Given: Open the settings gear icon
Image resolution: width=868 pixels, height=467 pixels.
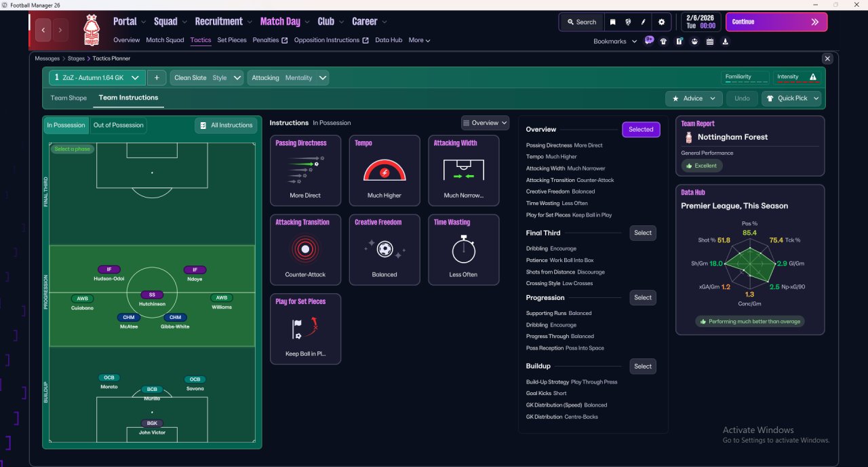Looking at the screenshot, I should tap(661, 22).
